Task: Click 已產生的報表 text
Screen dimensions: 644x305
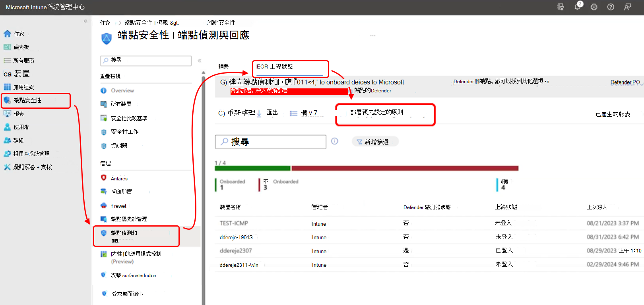Action: coord(613,114)
